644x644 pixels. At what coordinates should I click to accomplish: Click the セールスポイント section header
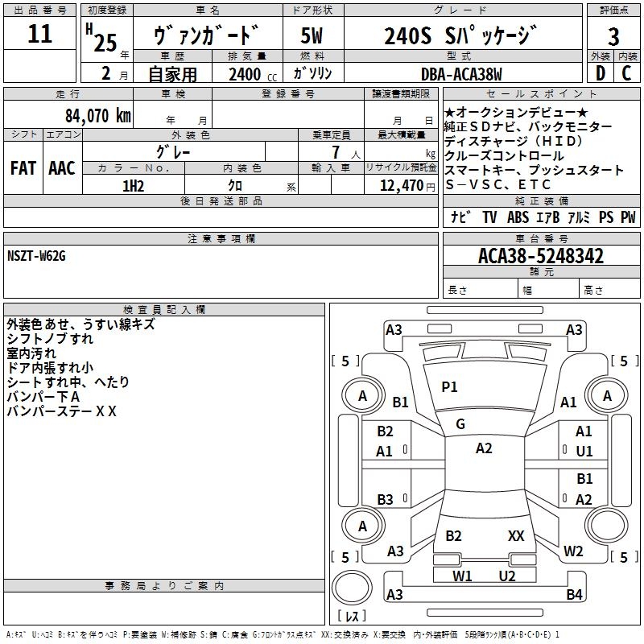(x=541, y=93)
